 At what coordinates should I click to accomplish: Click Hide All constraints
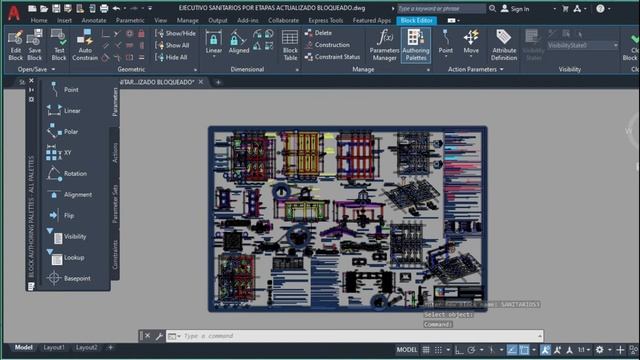coord(171,58)
